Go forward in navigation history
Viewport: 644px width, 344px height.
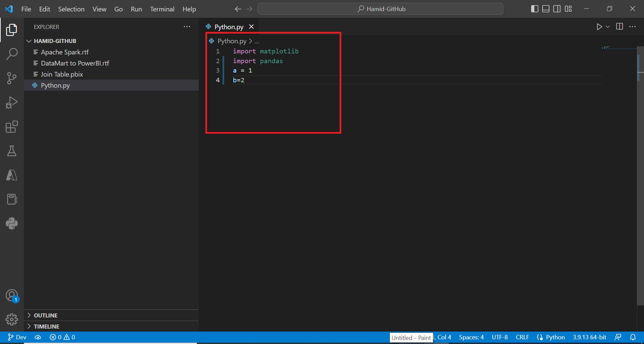pos(249,9)
